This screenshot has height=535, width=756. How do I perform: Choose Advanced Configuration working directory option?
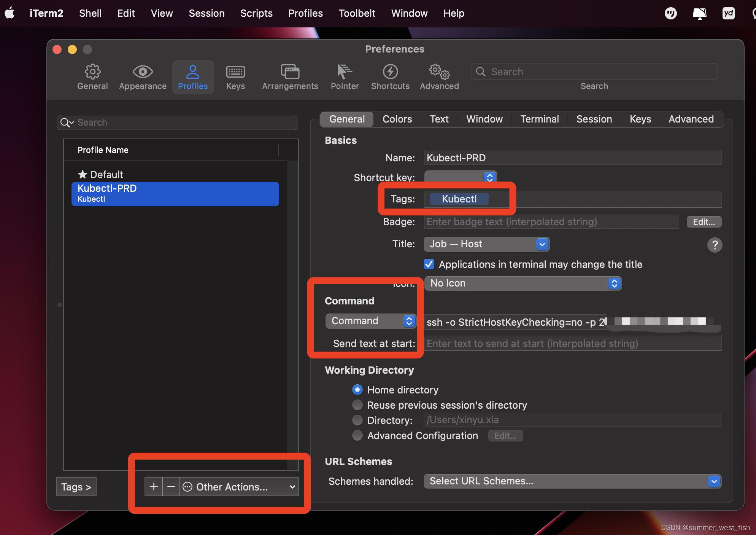[357, 435]
